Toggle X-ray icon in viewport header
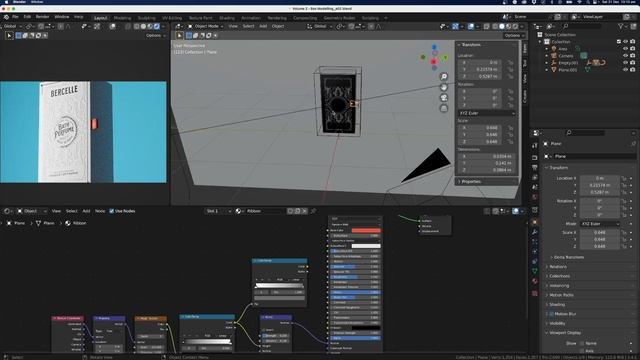Viewport: 640px width, 360px height. [x=487, y=26]
